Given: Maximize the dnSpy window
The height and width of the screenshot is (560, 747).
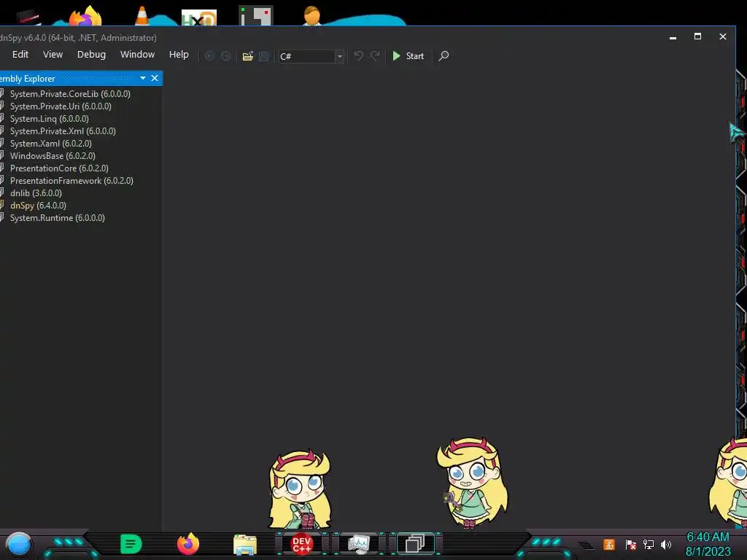Looking at the screenshot, I should 697,36.
